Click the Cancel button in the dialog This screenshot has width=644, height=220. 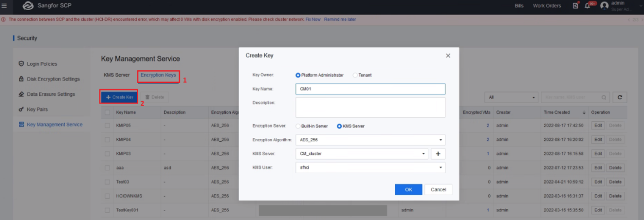point(438,189)
